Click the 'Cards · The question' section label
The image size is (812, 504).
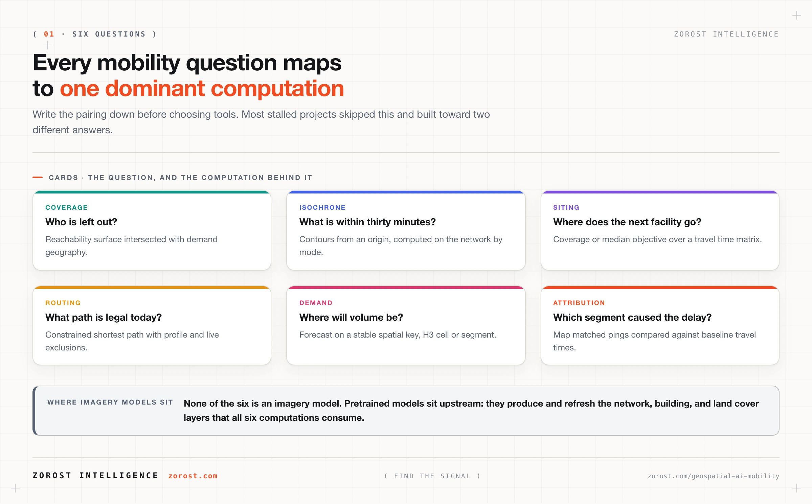[x=181, y=178]
